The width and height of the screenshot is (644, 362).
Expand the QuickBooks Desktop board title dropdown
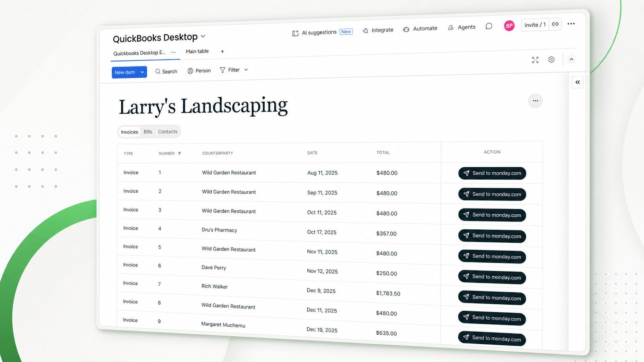pos(203,37)
